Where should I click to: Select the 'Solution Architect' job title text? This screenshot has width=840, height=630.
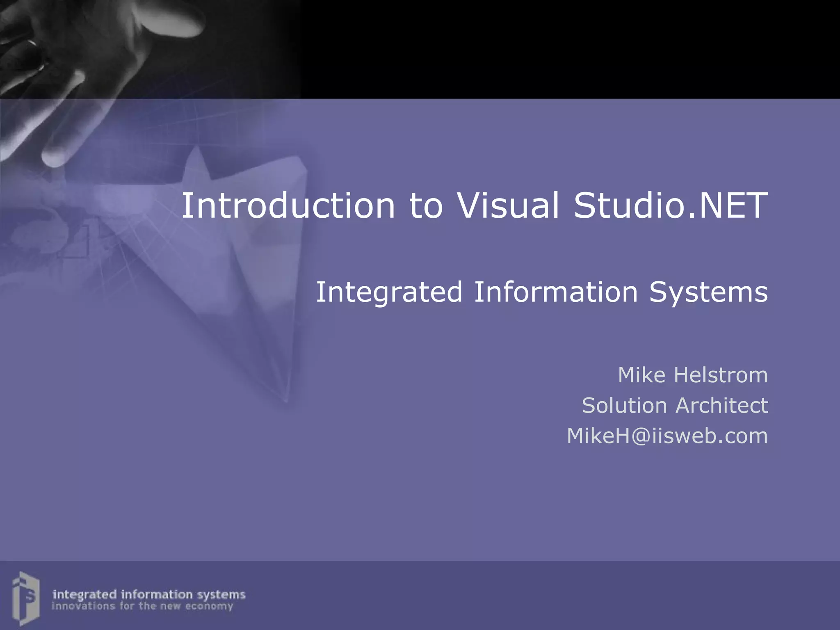(675, 405)
